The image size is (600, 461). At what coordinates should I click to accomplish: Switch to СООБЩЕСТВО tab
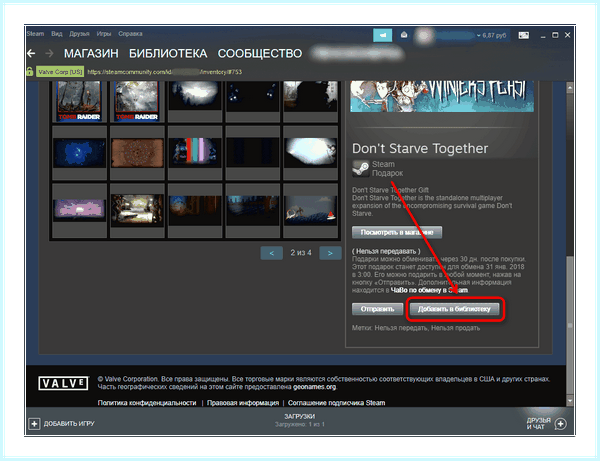click(260, 53)
